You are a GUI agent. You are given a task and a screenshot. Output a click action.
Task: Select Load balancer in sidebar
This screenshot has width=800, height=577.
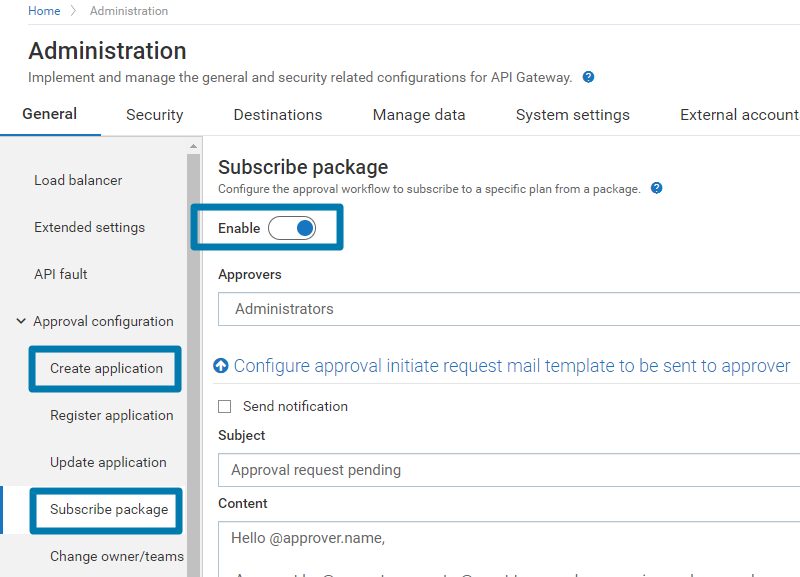(78, 180)
